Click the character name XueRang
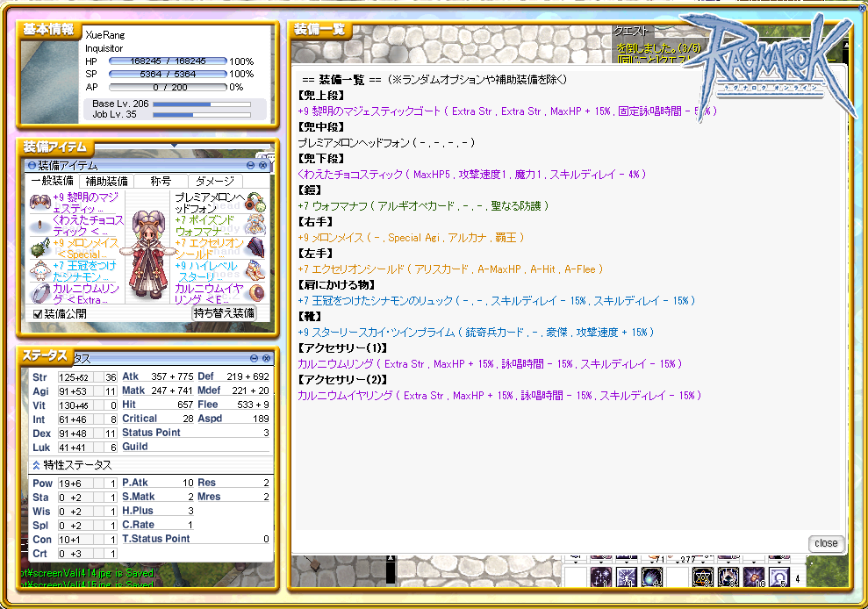This screenshot has width=868, height=609. click(105, 35)
